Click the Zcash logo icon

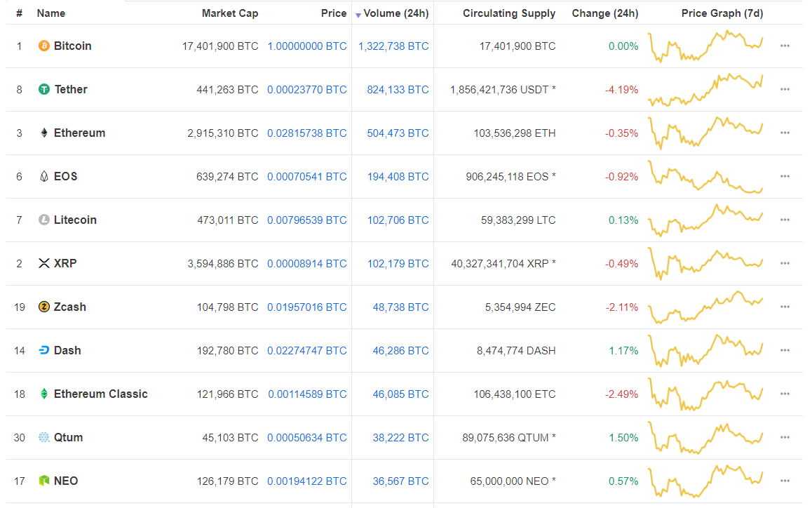point(44,307)
